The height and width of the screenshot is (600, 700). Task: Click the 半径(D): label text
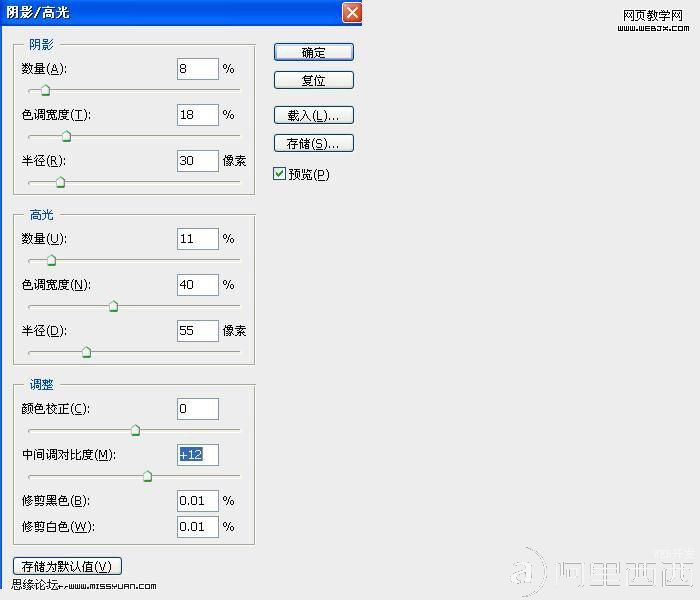click(44, 331)
